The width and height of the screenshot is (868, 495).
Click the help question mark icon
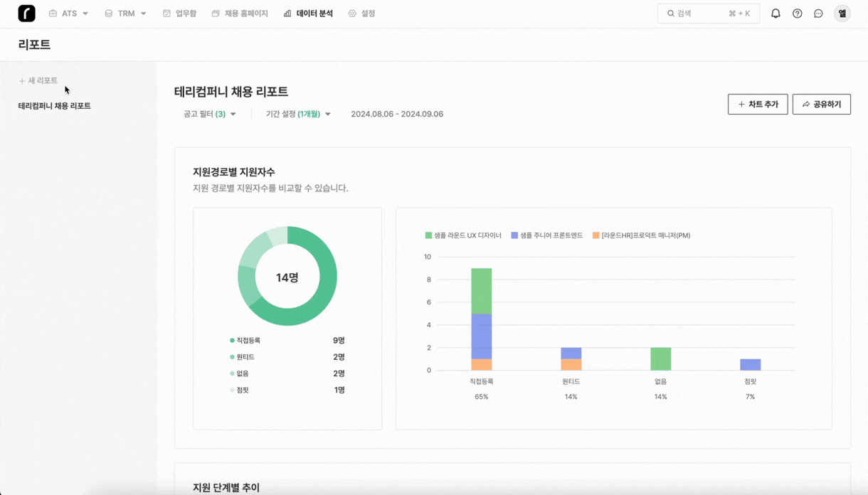(x=797, y=14)
